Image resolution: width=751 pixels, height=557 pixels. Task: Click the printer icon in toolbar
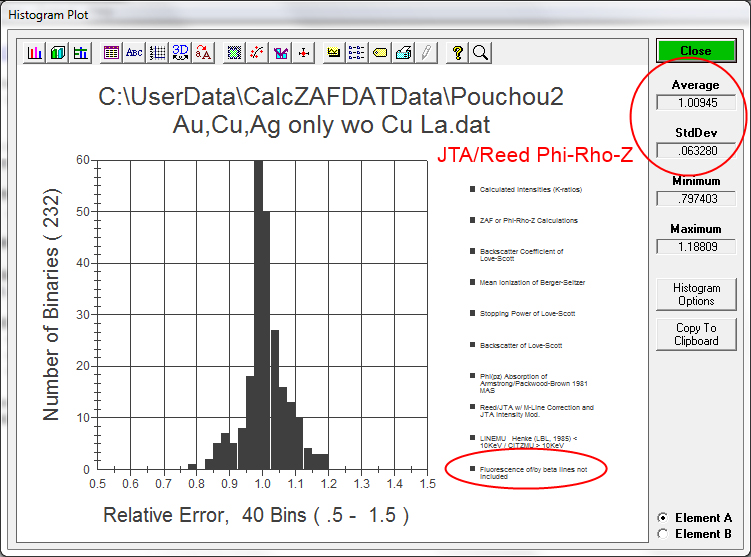point(403,52)
